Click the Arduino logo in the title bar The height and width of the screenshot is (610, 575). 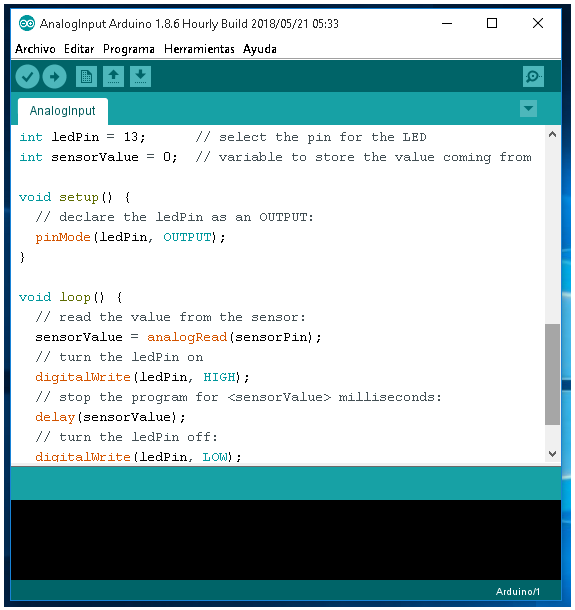(x=27, y=24)
